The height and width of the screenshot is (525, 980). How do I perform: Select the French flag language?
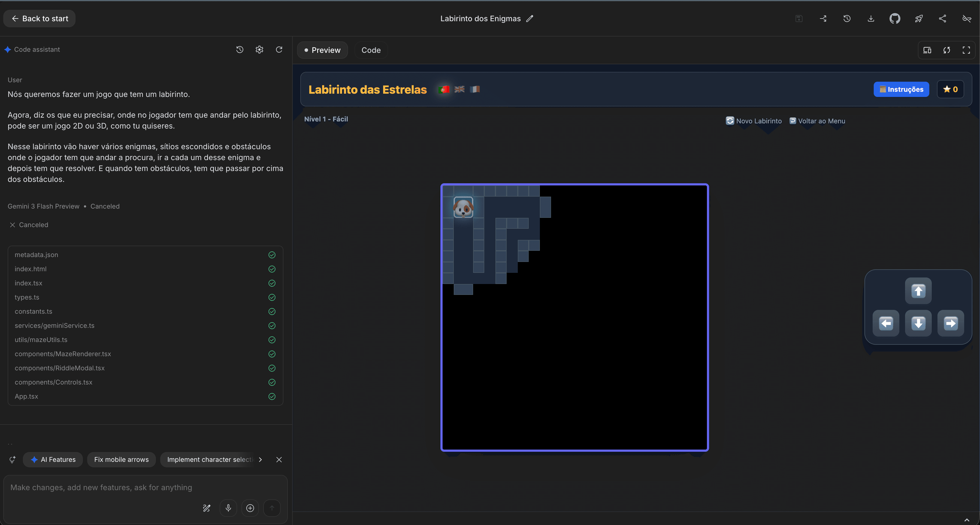click(x=475, y=89)
